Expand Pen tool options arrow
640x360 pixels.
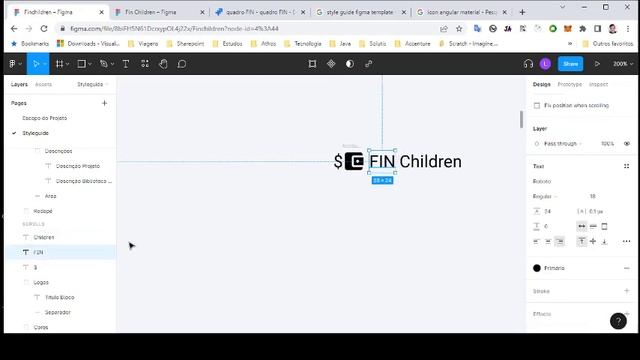(x=112, y=64)
